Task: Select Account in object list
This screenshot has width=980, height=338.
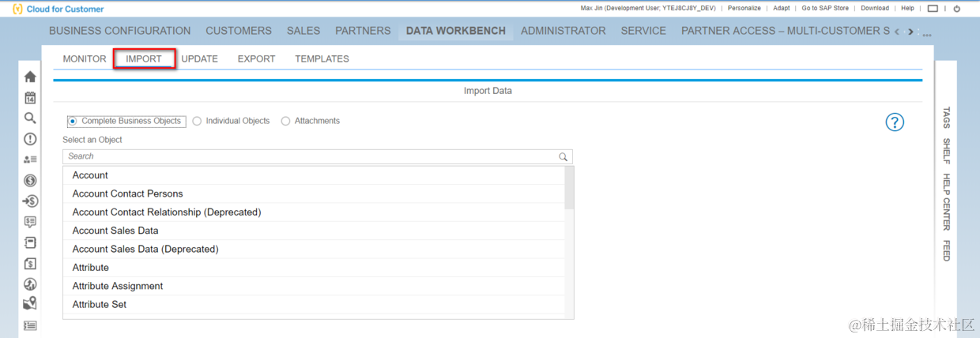Action: 314,175
